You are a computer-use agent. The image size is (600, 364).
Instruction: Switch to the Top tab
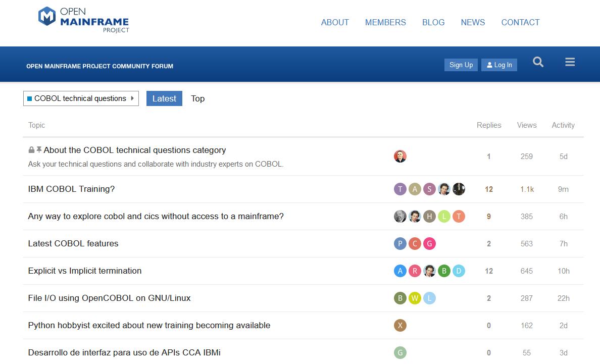(197, 98)
